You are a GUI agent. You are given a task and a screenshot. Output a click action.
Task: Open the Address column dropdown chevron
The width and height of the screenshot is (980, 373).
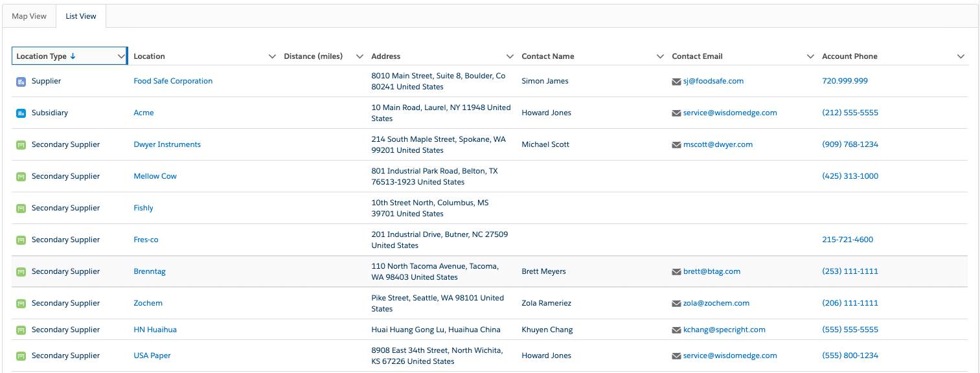pos(510,57)
